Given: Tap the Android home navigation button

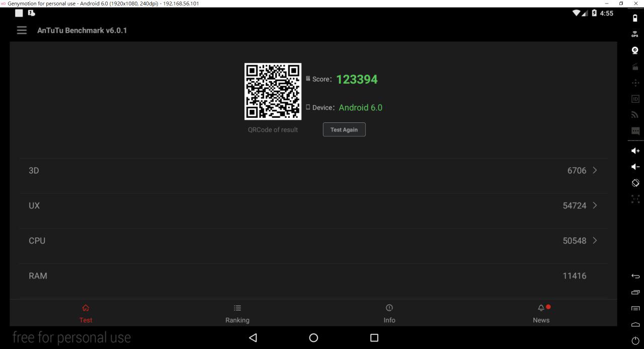Looking at the screenshot, I should (x=313, y=337).
